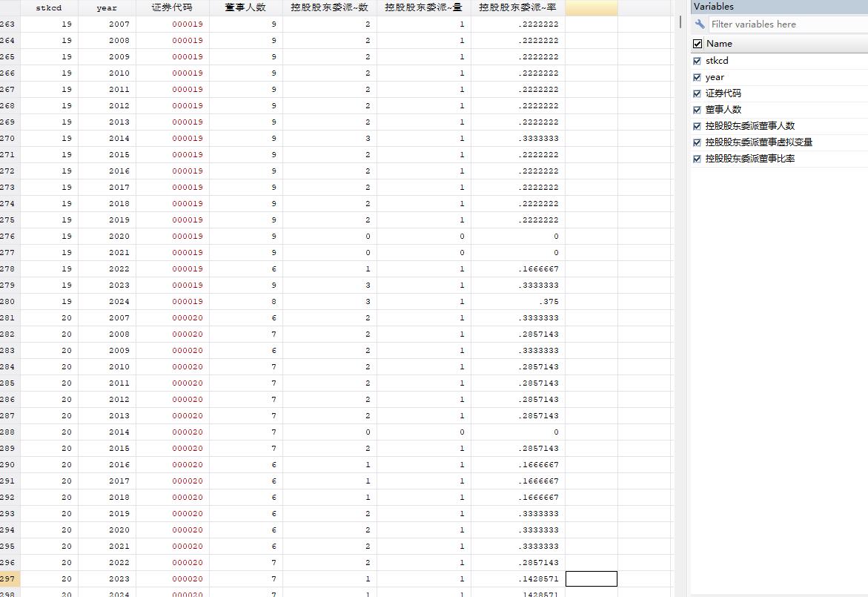The height and width of the screenshot is (597, 868).
Task: Uncheck the year variable checkbox
Action: point(697,77)
